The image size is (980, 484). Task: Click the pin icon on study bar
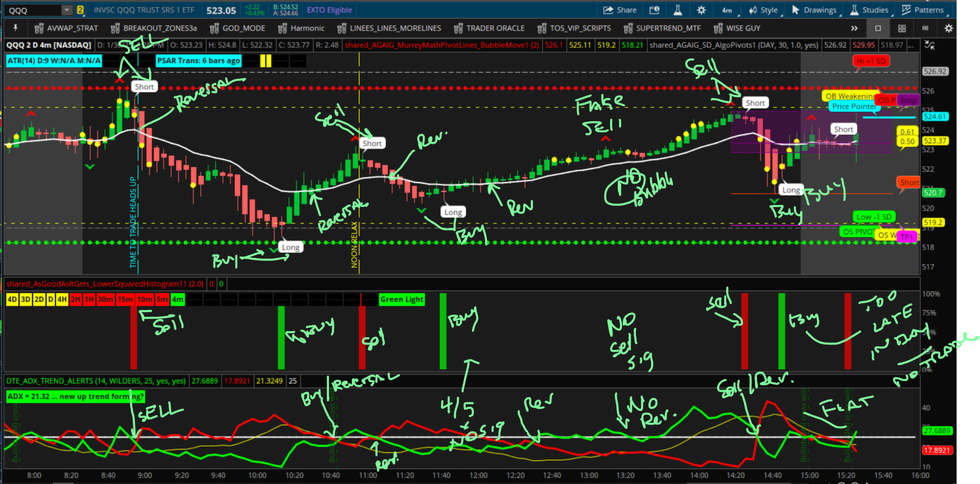(15, 28)
